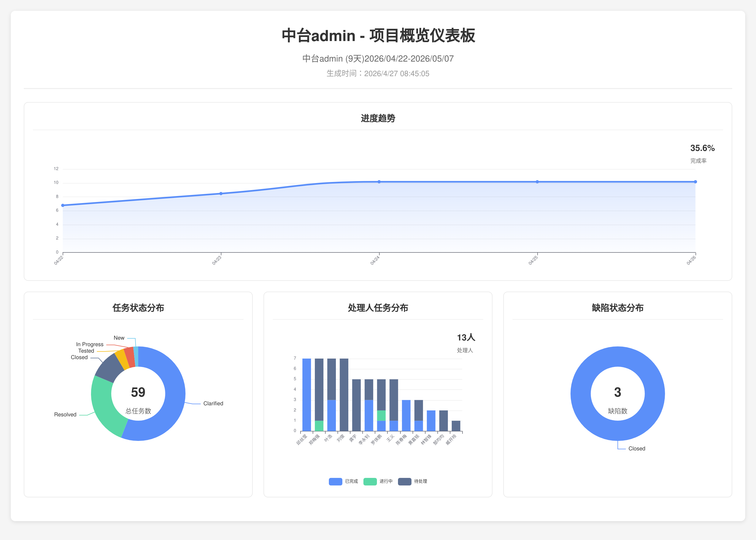Click the New label text
The width and height of the screenshot is (756, 540).
point(119,338)
